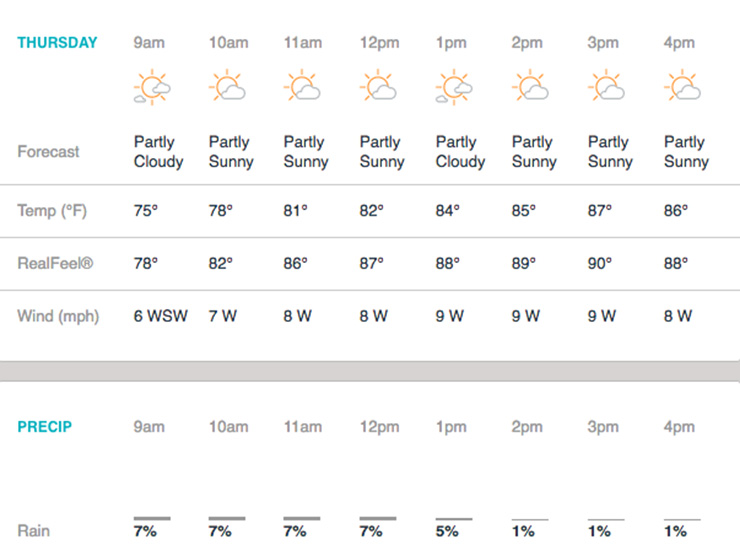Image resolution: width=740 pixels, height=556 pixels.
Task: Select the 1pm partly cloudy icon
Action: coord(454,87)
